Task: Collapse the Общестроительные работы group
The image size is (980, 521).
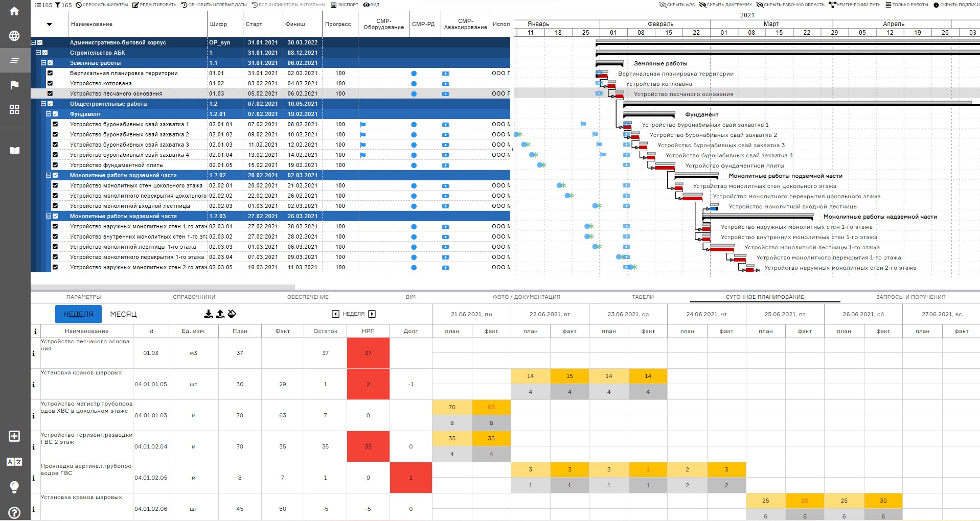Action: [x=43, y=104]
